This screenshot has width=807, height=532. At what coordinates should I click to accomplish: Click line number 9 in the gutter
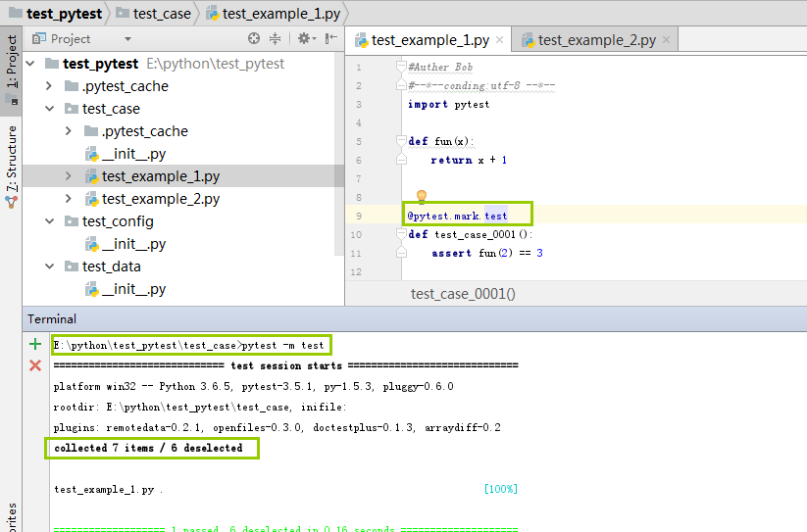359,216
